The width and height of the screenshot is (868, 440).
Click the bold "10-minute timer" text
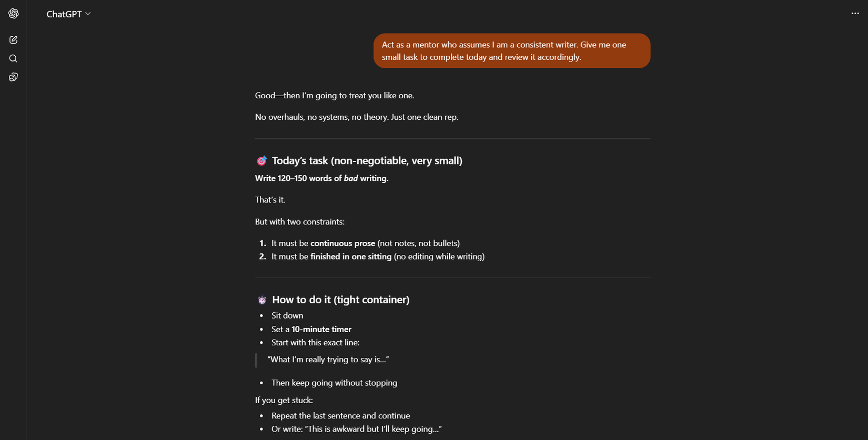coord(321,329)
